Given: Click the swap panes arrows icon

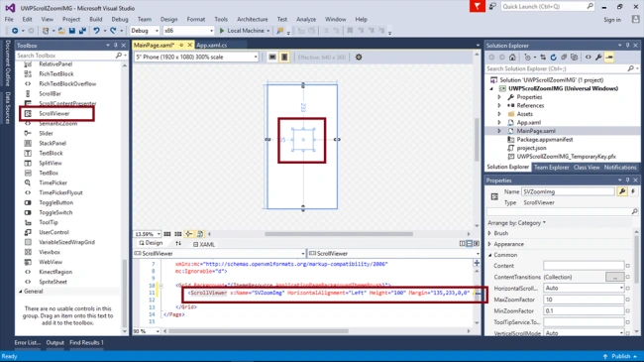Looking at the screenshot, I should tap(178, 244).
